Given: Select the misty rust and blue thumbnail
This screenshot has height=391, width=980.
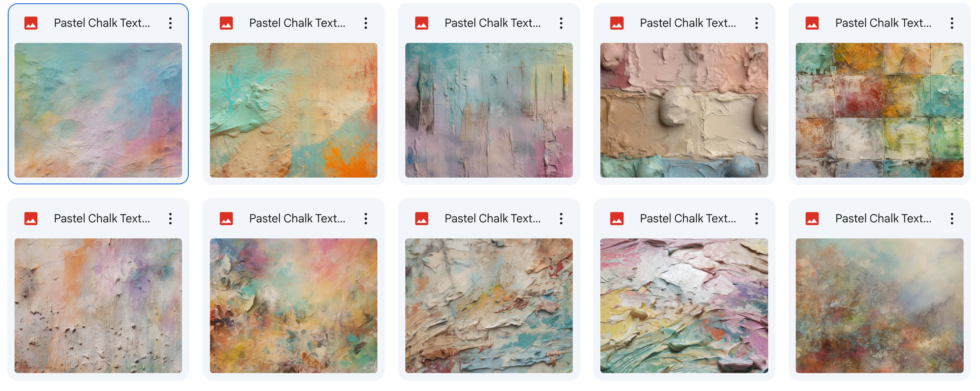Looking at the screenshot, I should click(x=880, y=306).
